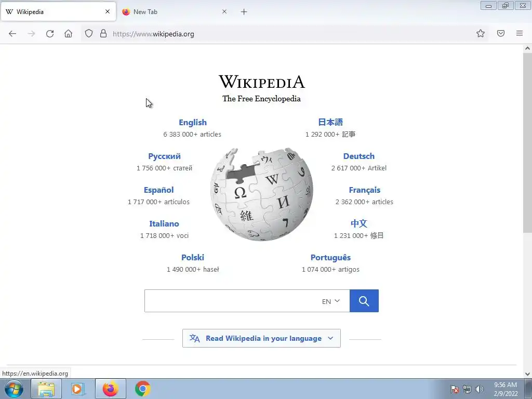
Task: Open the Italiano Wikipedia link
Action: click(x=164, y=224)
